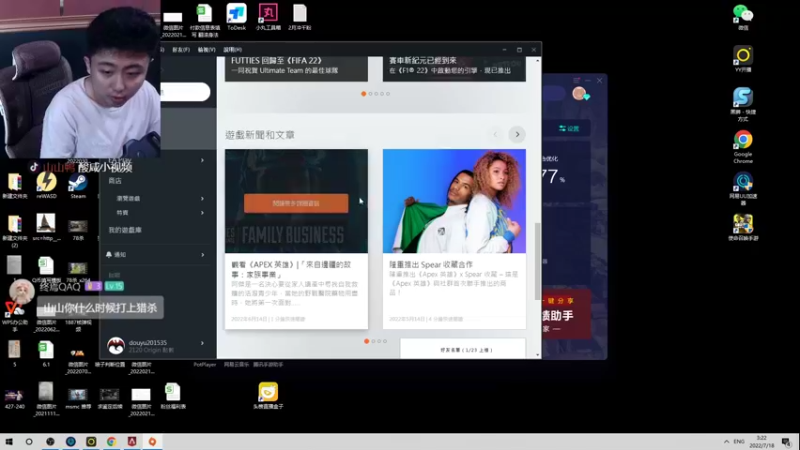Expand the 瀏覽遊戲 submenu arrow

[x=203, y=198]
